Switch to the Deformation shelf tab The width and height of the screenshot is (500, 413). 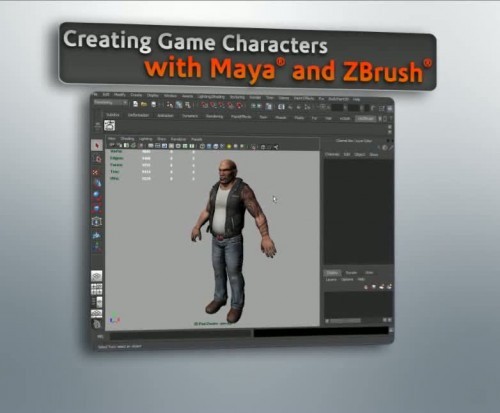[x=138, y=115]
